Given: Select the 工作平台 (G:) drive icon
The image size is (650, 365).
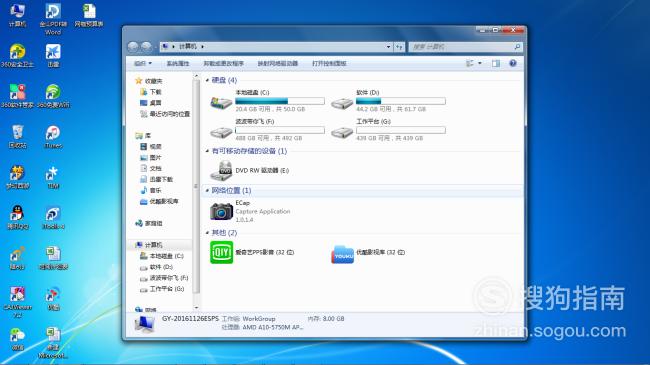Looking at the screenshot, I should pyautogui.click(x=342, y=132).
